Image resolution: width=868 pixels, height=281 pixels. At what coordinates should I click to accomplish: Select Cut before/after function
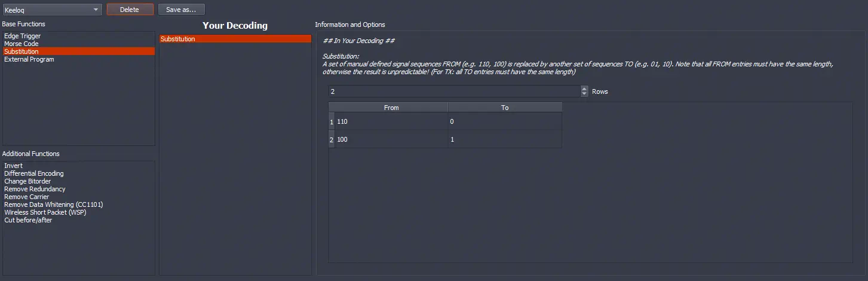click(x=28, y=220)
